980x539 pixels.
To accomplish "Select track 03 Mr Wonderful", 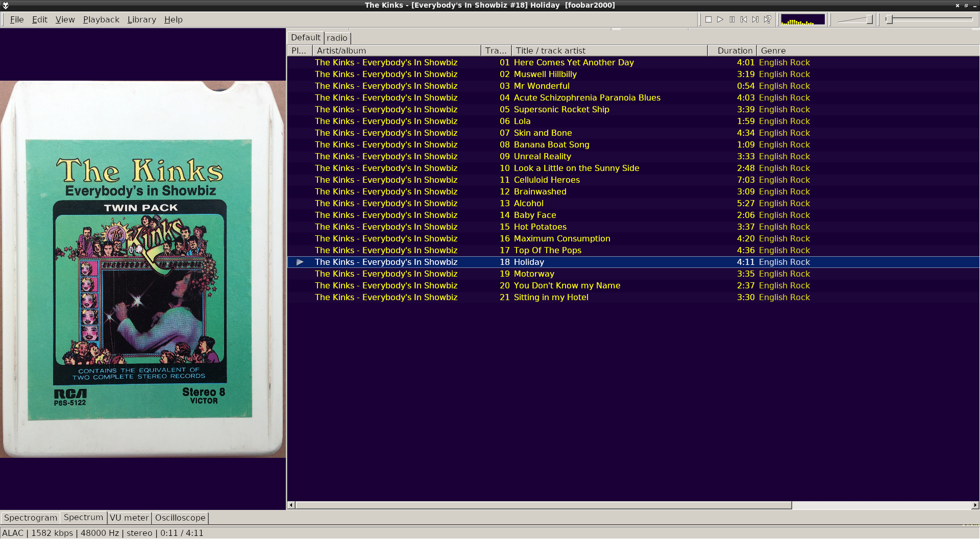I will pos(633,86).
